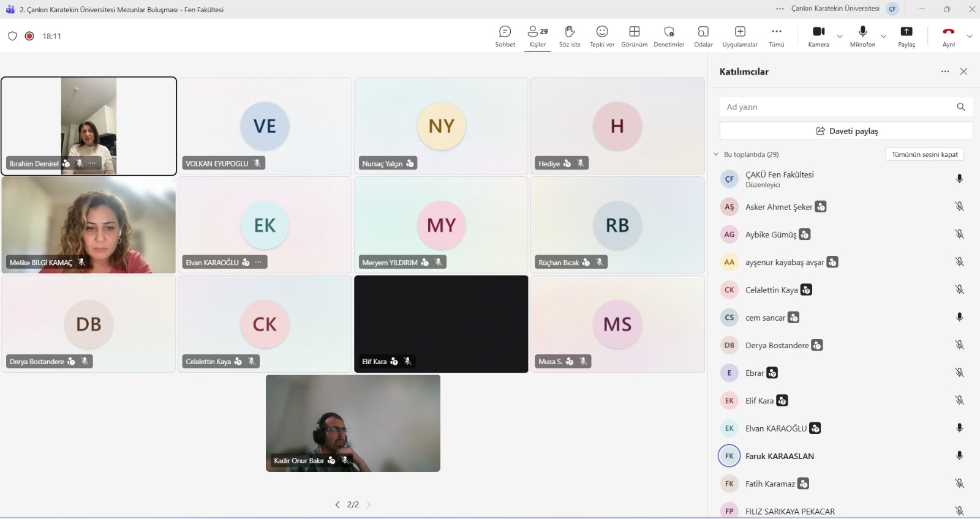Go to previous page of video grid
The image size is (980, 519).
[337, 505]
